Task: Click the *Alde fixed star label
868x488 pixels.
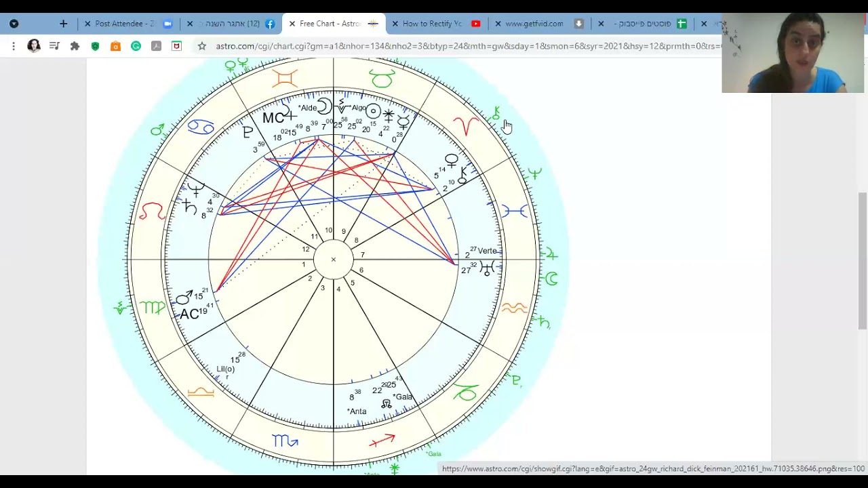Action: pyautogui.click(x=307, y=108)
